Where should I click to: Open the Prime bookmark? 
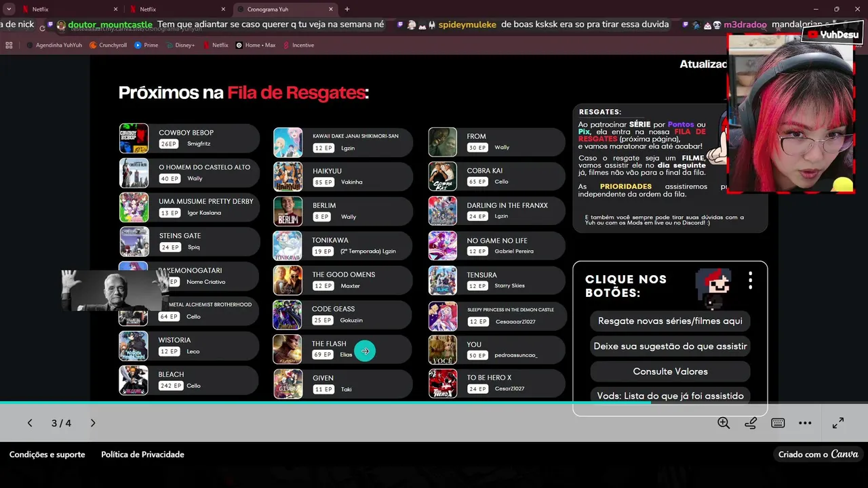click(x=146, y=45)
